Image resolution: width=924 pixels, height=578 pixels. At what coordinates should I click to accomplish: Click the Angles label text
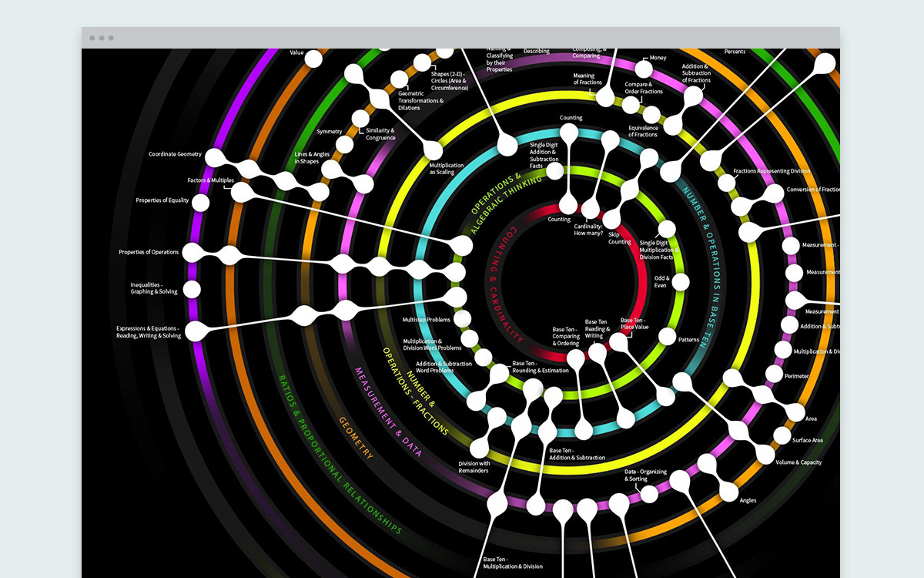748,500
